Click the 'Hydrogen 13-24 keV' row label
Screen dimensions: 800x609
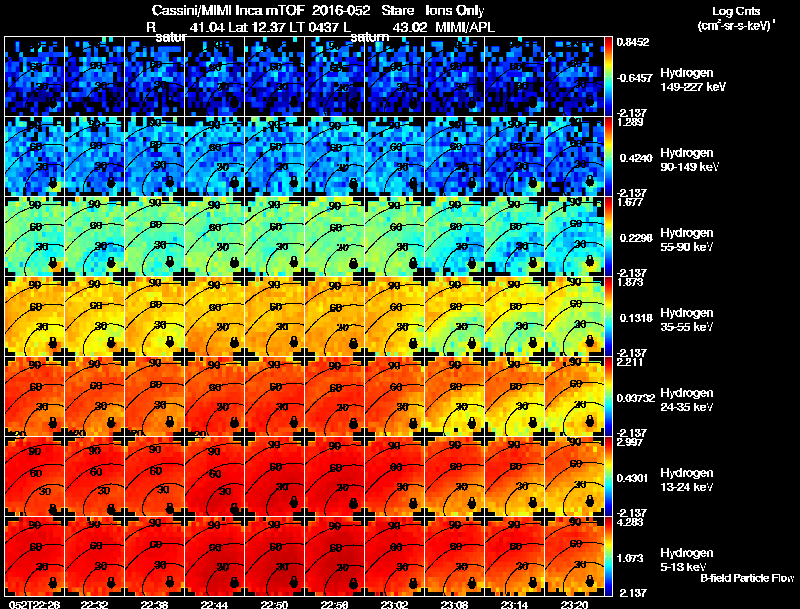click(687, 480)
